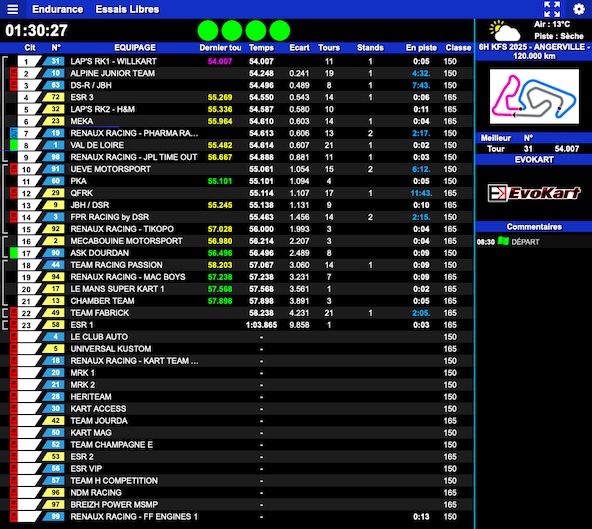Open the hamburger menu
Viewport: 592px width, 529px height.
tap(12, 9)
